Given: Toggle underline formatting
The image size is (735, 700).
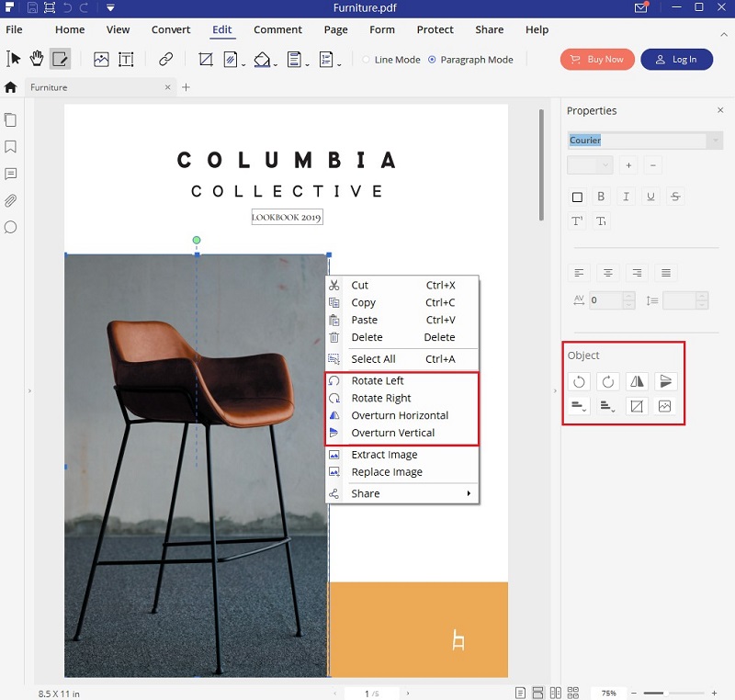Looking at the screenshot, I should click(x=650, y=196).
